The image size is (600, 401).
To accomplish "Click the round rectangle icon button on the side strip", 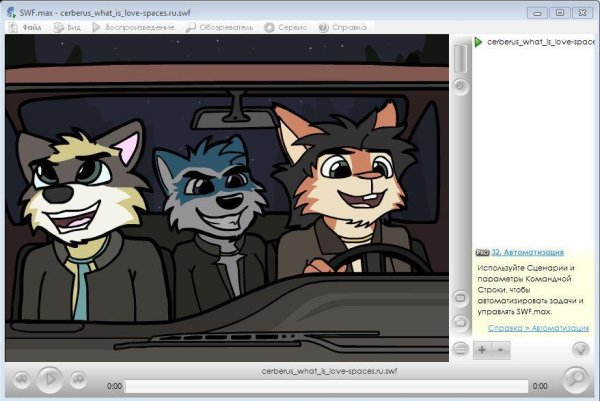I will 460,298.
